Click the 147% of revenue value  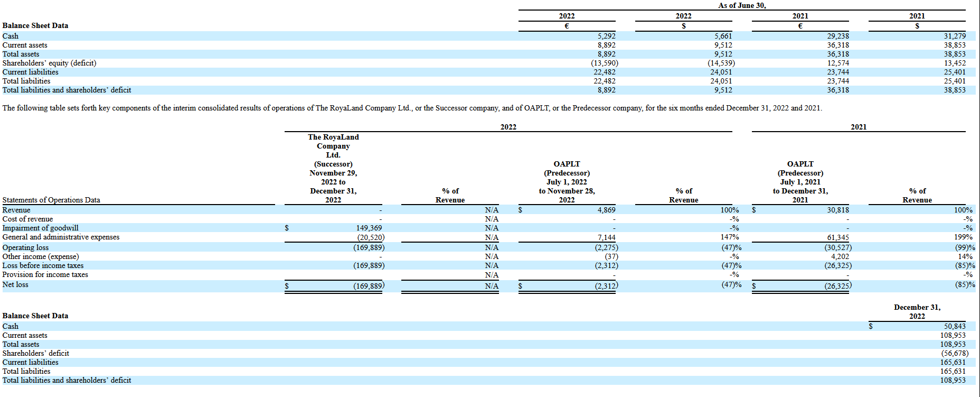pos(730,237)
